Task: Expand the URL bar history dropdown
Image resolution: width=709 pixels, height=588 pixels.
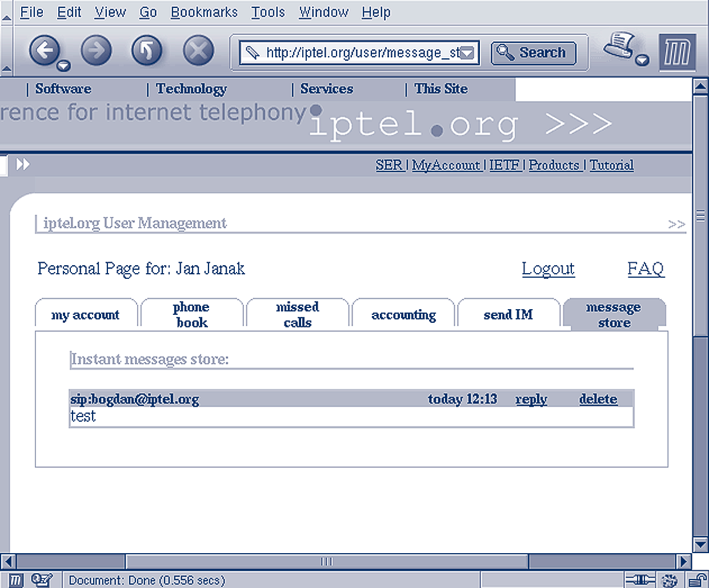Action: click(x=467, y=53)
